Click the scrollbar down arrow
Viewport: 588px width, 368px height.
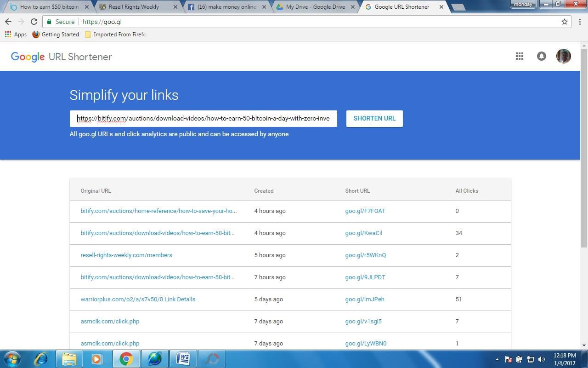coord(584,345)
